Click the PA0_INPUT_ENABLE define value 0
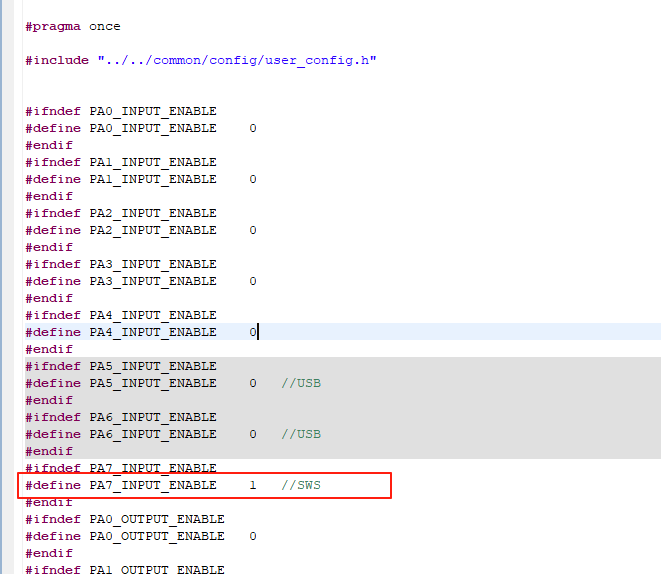Viewport: 661px width, 574px height. click(253, 128)
